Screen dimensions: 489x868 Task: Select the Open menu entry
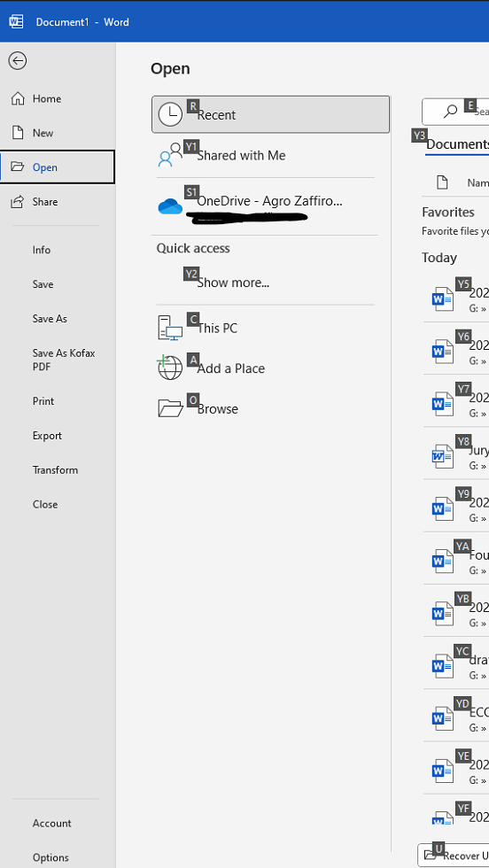(x=58, y=167)
